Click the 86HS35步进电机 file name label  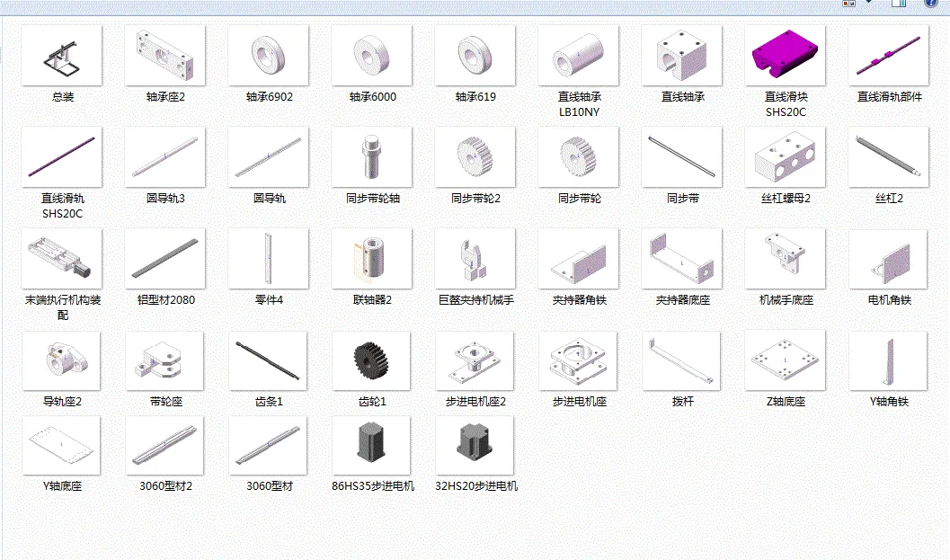point(373,486)
